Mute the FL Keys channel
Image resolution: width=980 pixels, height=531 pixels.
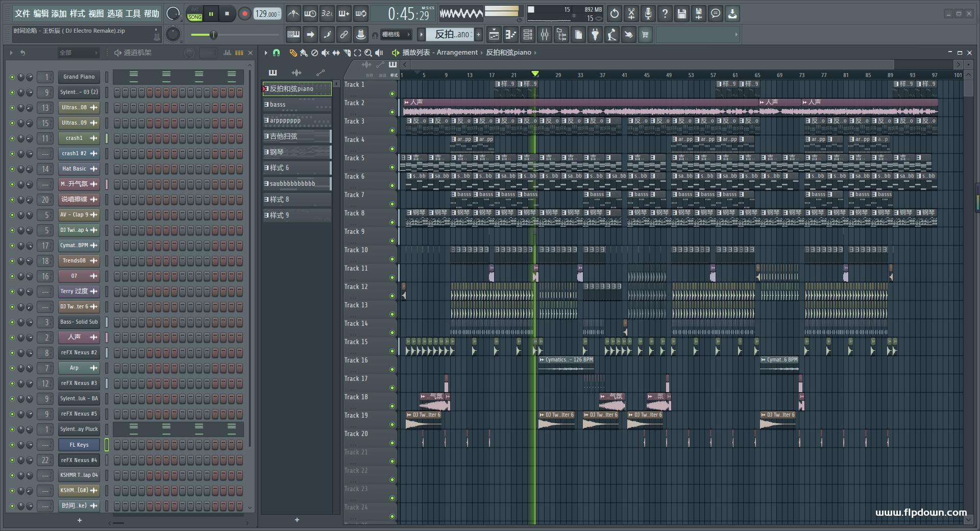pos(12,445)
